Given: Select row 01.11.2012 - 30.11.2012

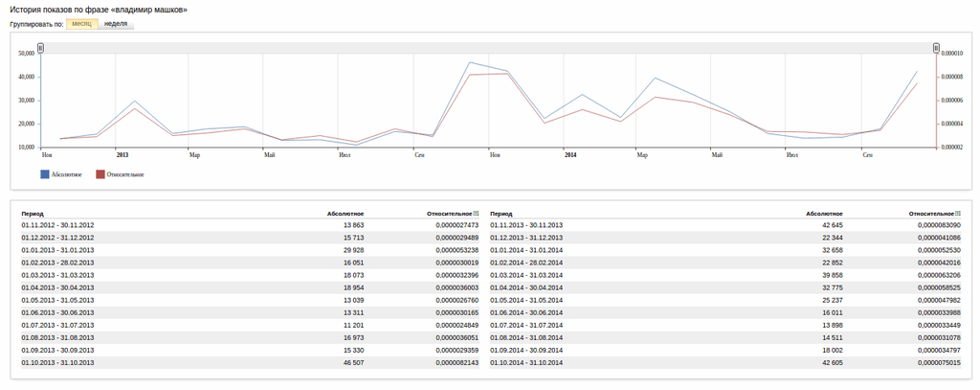Looking at the screenshot, I should [250, 225].
